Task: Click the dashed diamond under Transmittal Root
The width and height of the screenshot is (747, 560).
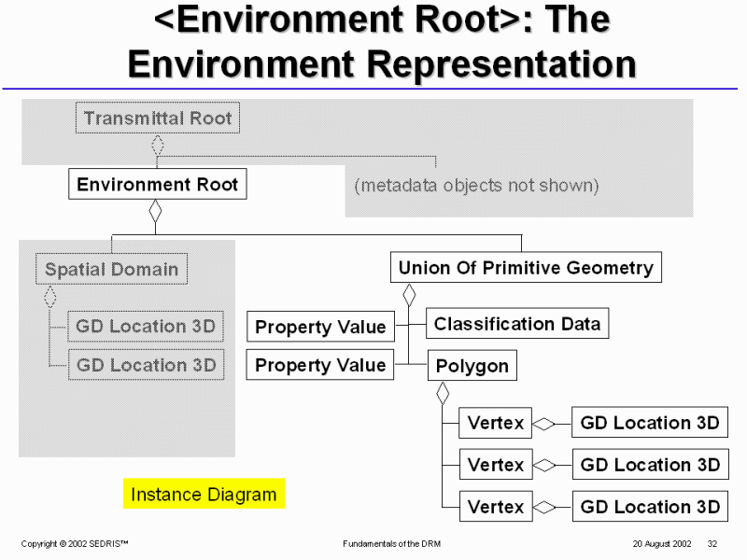Action: (x=158, y=145)
